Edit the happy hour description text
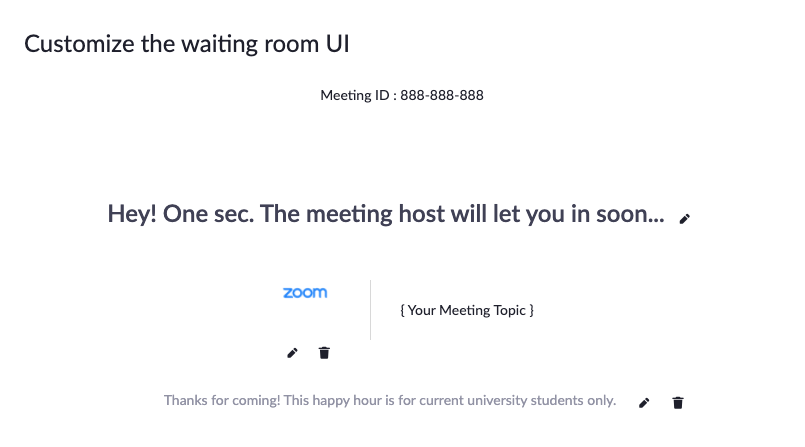The height and width of the screenshot is (447, 805). (644, 403)
